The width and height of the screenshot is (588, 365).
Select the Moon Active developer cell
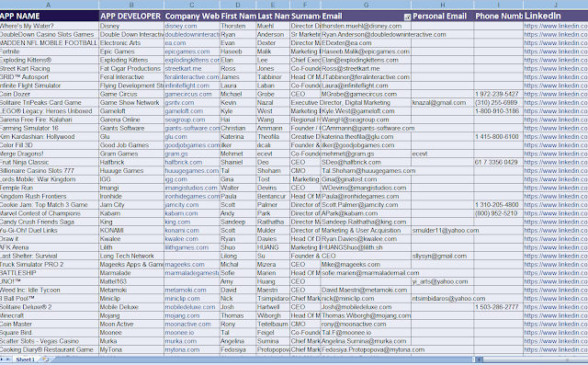coord(131,325)
